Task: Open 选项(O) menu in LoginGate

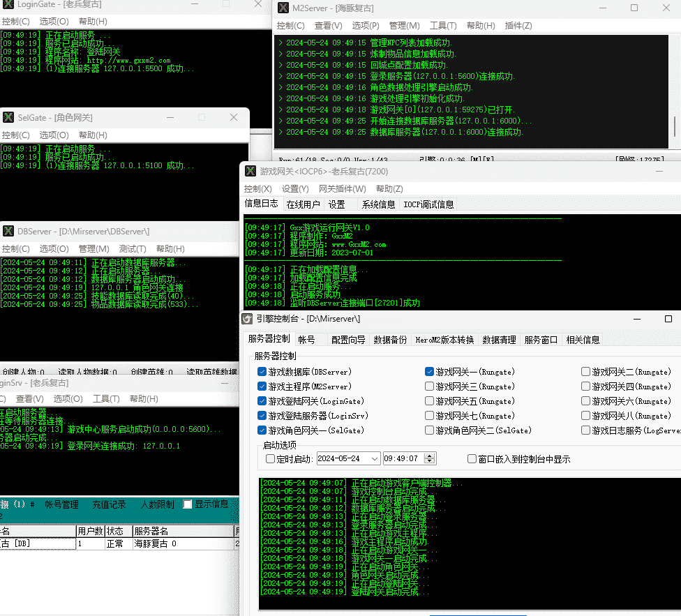Action: point(54,22)
